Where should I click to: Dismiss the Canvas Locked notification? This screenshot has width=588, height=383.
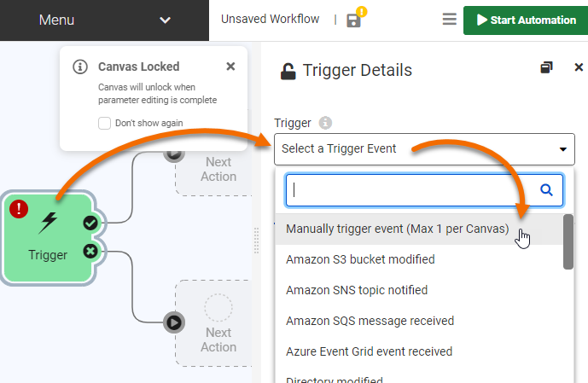(x=230, y=66)
